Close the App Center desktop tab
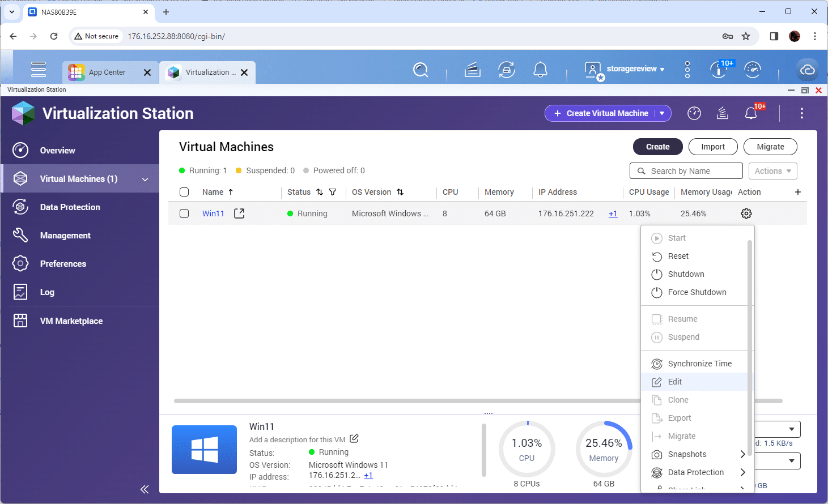Viewport: 828px width, 504px height. 147,72
